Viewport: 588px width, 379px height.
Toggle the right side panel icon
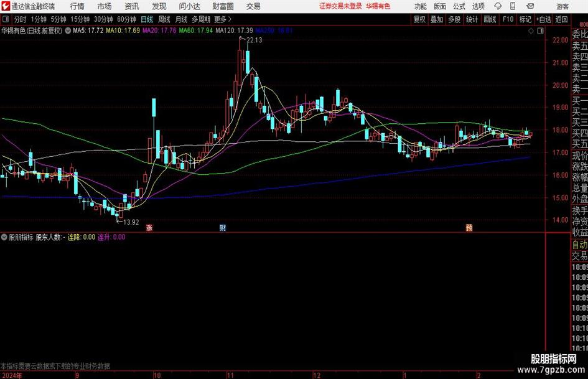540,31
